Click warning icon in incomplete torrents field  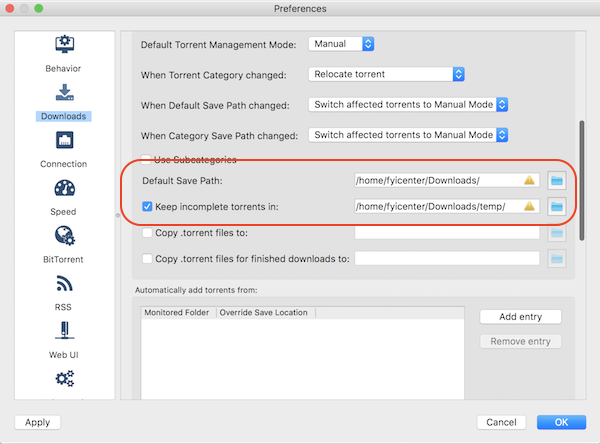pos(529,206)
